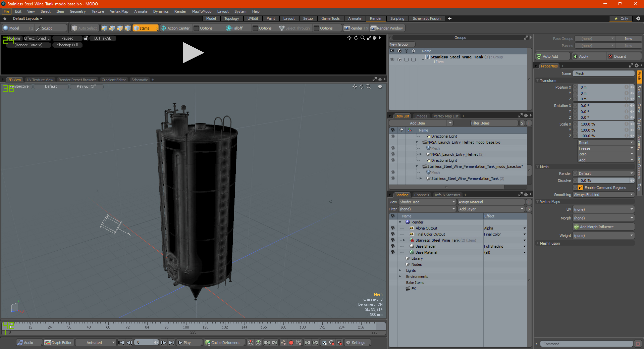
Task: Click red record autokey button
Action: 291,343
